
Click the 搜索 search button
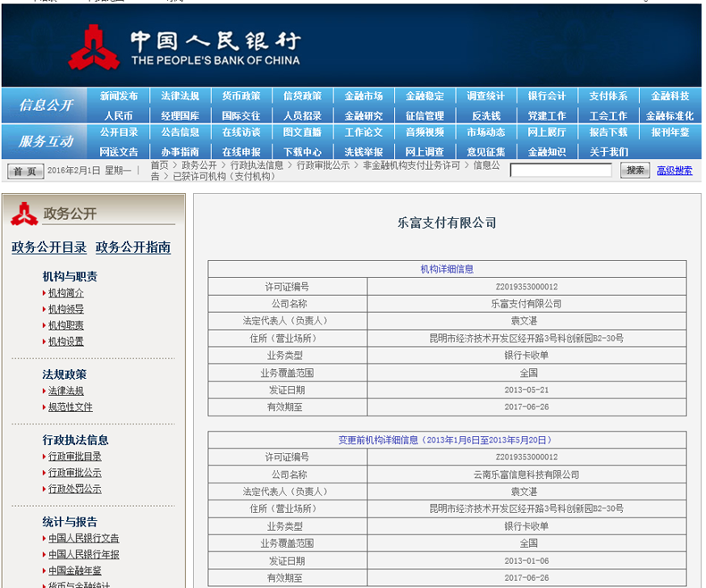click(635, 170)
